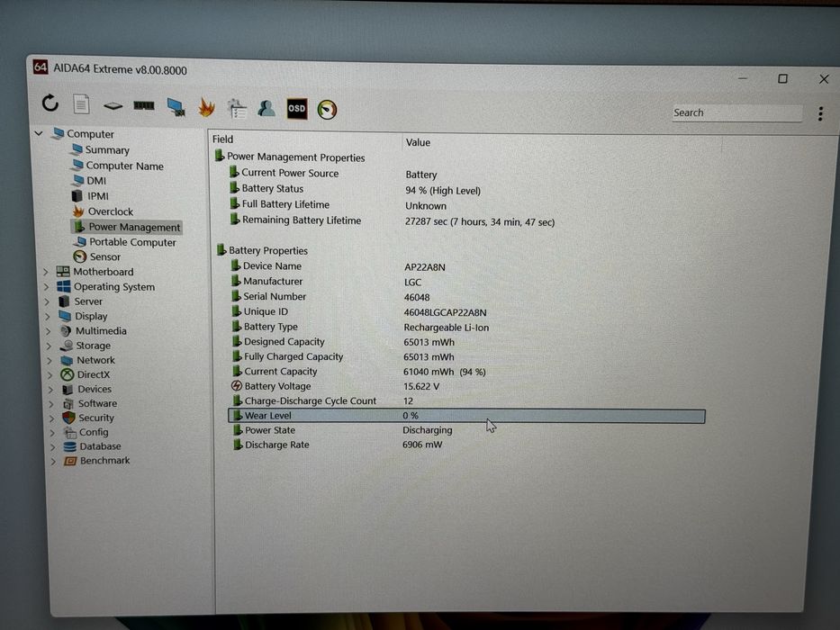Click the Refresh toolbar icon
This screenshot has height=630, width=840.
(50, 103)
